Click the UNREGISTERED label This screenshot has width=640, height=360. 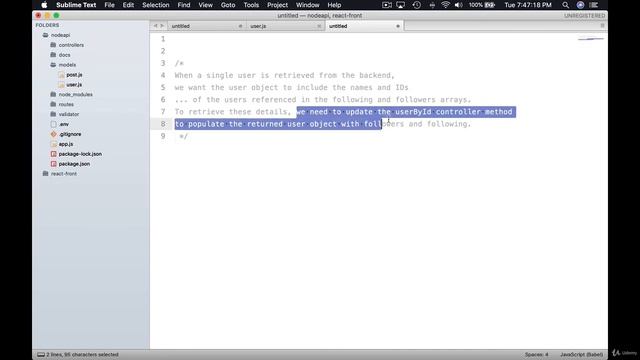[x=584, y=16]
